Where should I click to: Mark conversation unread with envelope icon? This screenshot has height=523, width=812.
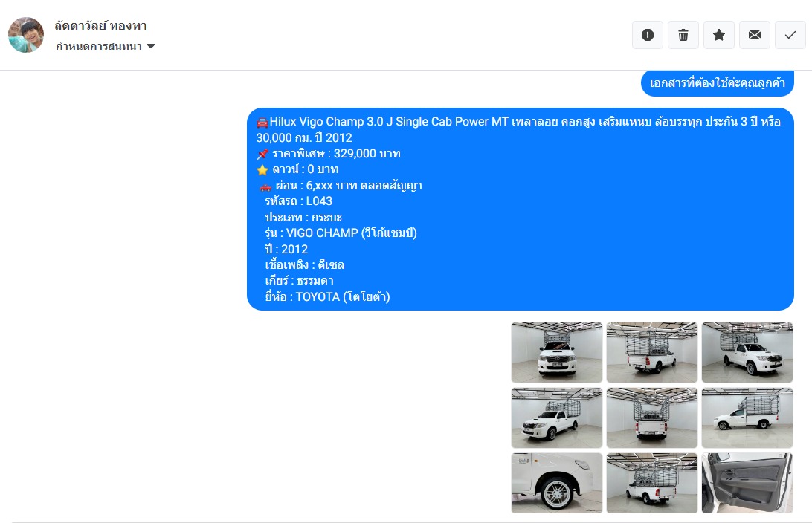click(755, 35)
